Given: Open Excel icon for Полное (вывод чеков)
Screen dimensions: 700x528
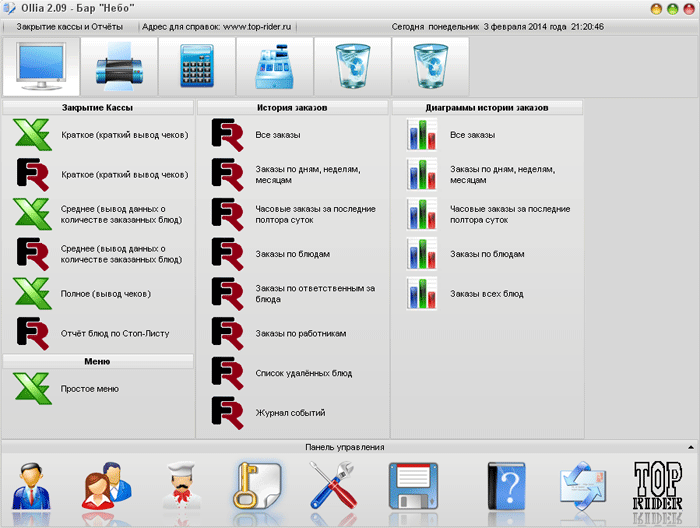Looking at the screenshot, I should [32, 294].
